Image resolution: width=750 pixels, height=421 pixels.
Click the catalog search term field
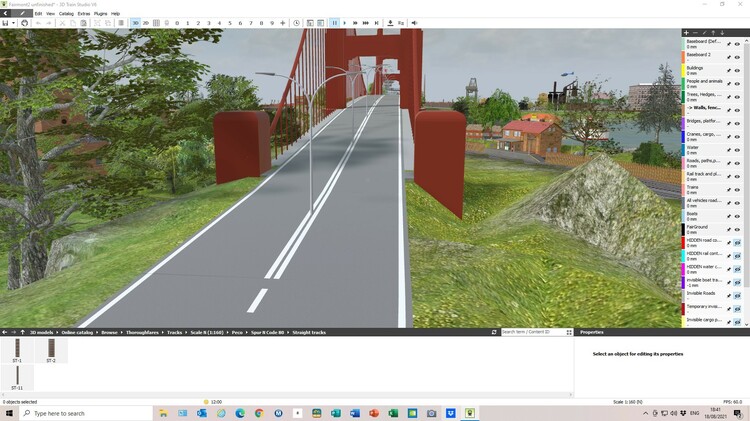click(533, 332)
